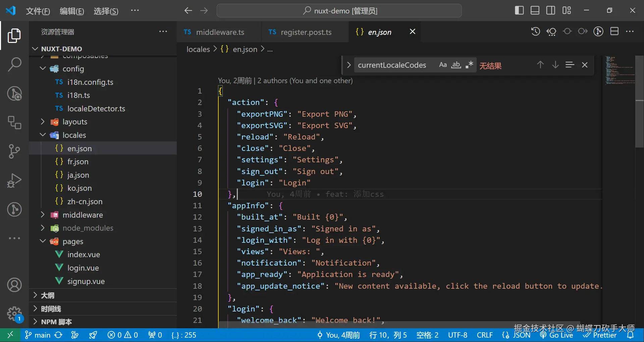Go to previous search match arrow
The width and height of the screenshot is (644, 342).
click(x=540, y=65)
